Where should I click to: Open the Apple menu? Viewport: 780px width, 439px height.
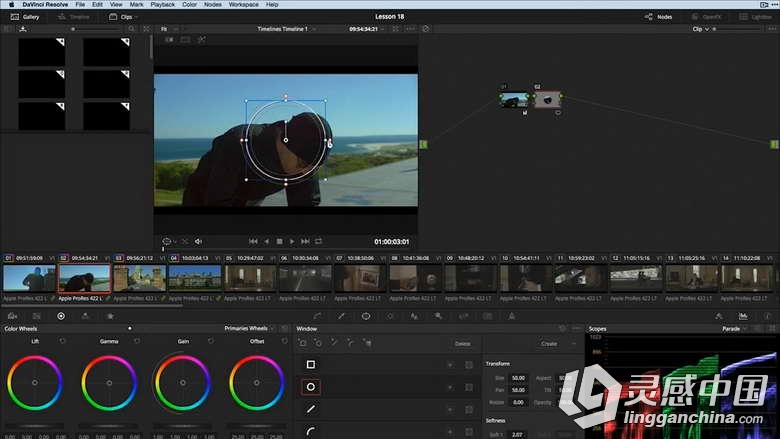tap(11, 4)
